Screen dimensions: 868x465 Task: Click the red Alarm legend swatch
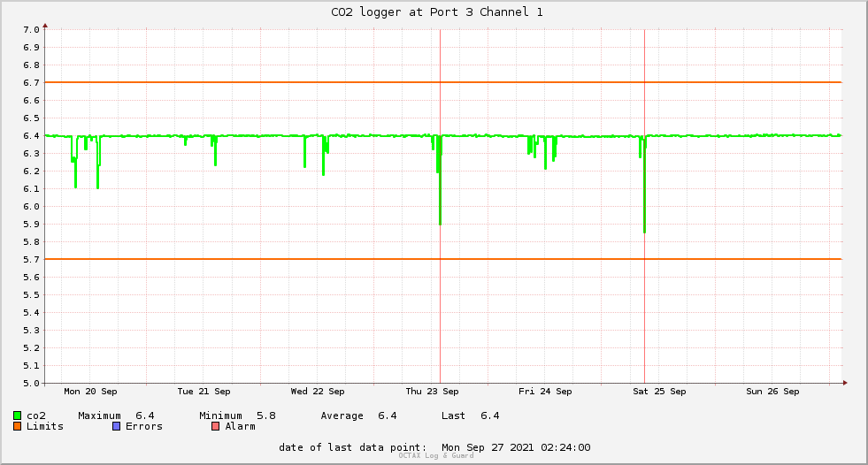click(x=215, y=426)
